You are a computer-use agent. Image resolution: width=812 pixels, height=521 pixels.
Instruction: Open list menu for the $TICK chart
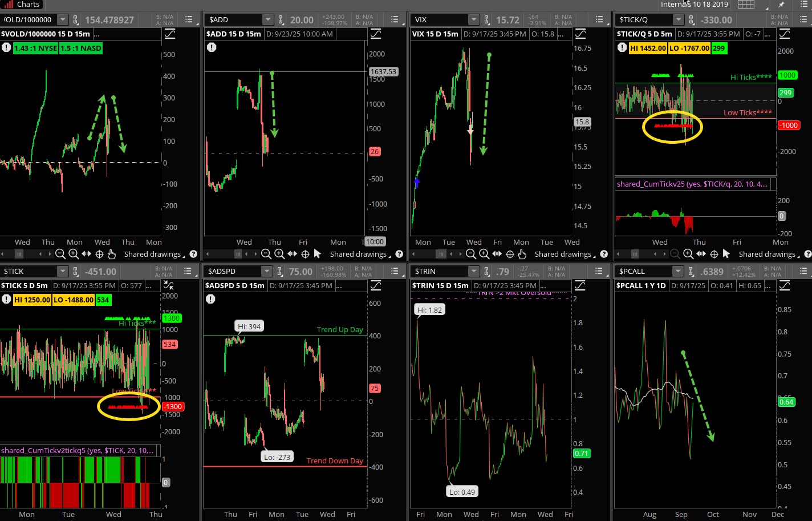[x=189, y=272]
